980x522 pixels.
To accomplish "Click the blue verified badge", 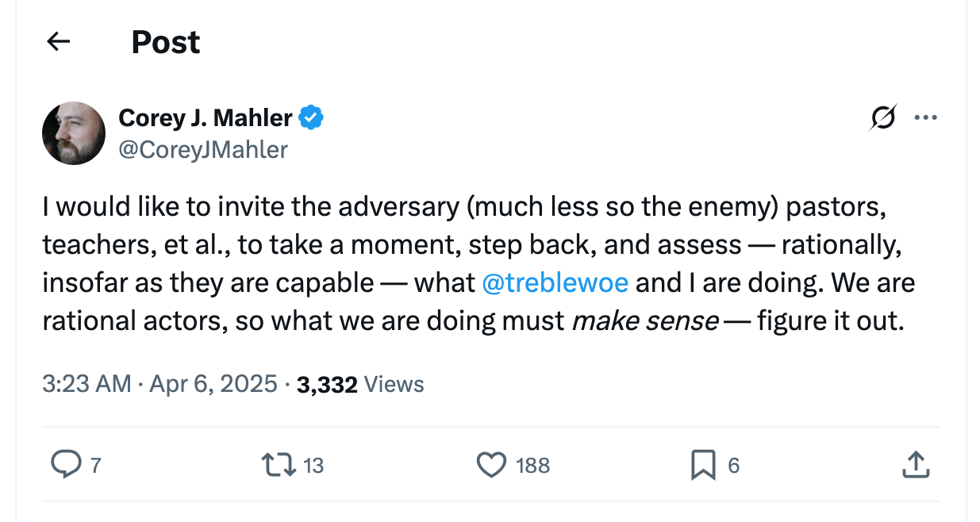I will pos(311,118).
